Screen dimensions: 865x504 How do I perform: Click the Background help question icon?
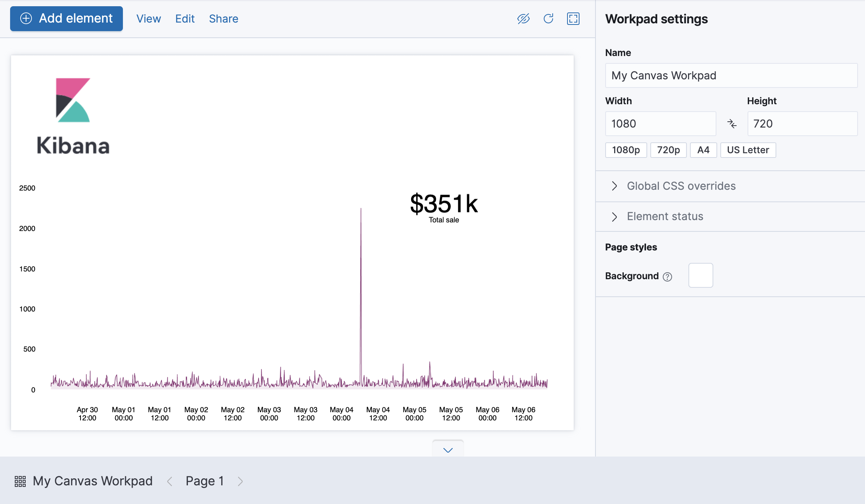point(668,276)
